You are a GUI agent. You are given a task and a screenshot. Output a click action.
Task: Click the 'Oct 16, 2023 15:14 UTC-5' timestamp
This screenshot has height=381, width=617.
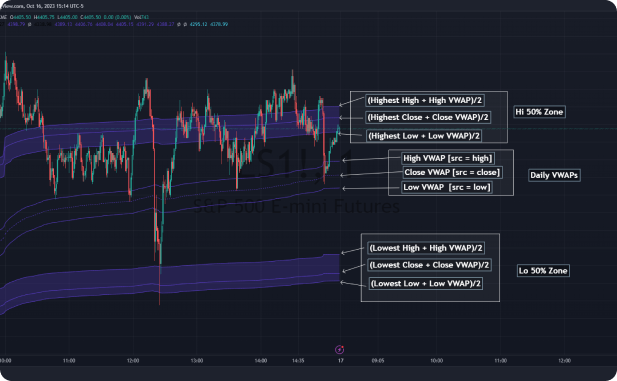pos(55,6)
